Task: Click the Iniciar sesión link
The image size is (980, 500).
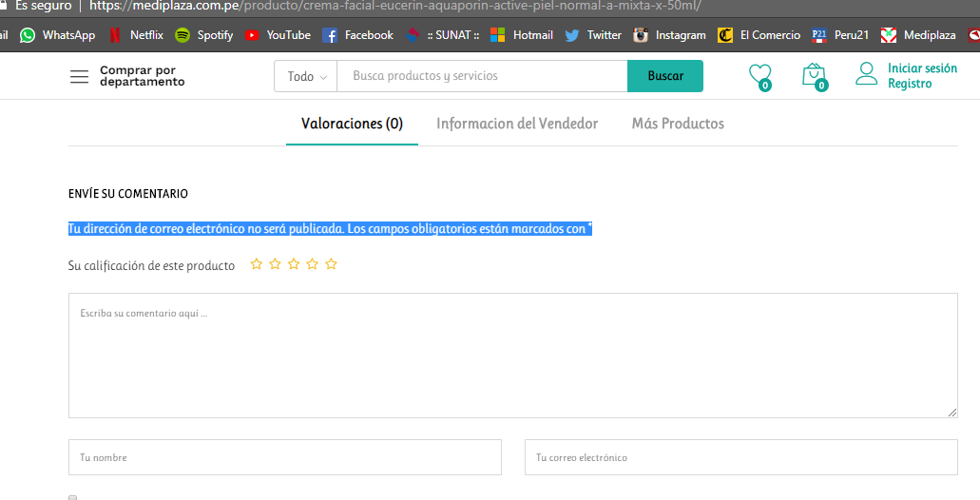Action: click(923, 68)
